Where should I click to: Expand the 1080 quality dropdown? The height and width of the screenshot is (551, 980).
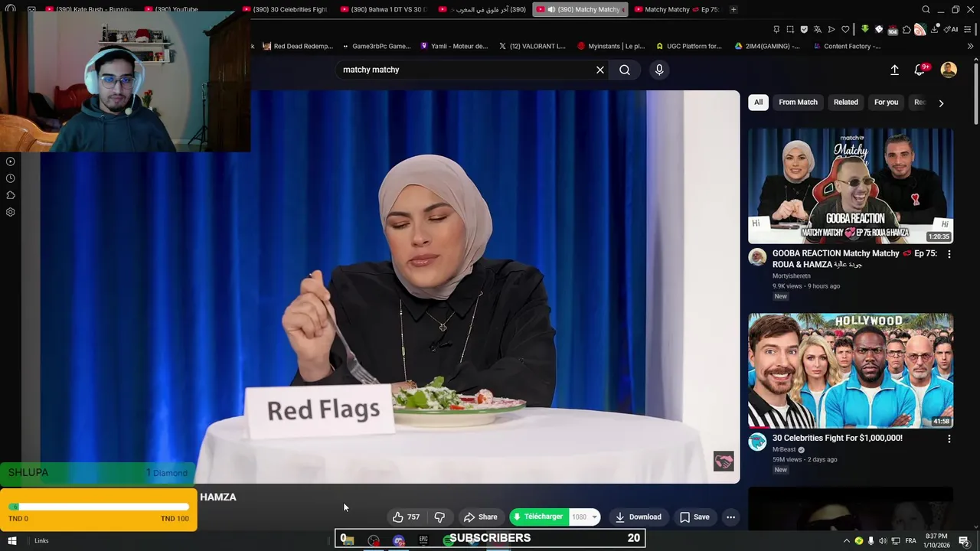[x=586, y=517]
